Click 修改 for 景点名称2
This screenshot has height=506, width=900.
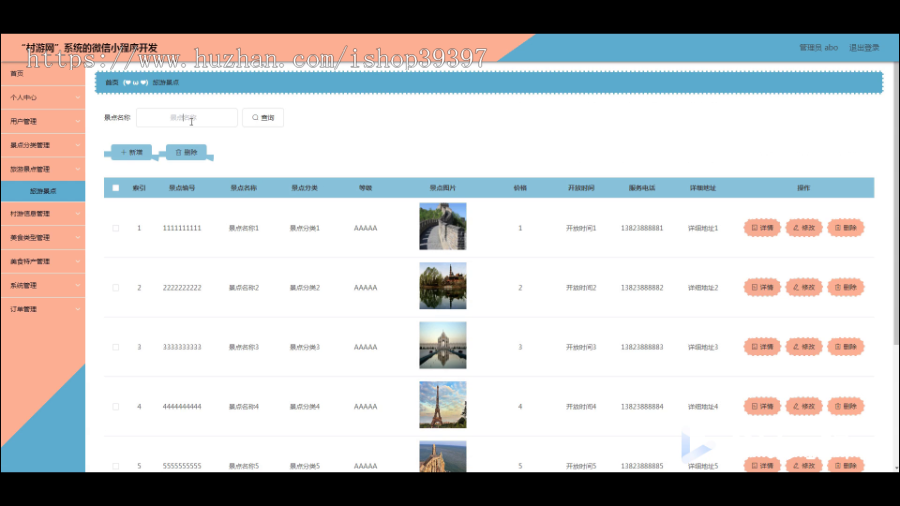(804, 287)
